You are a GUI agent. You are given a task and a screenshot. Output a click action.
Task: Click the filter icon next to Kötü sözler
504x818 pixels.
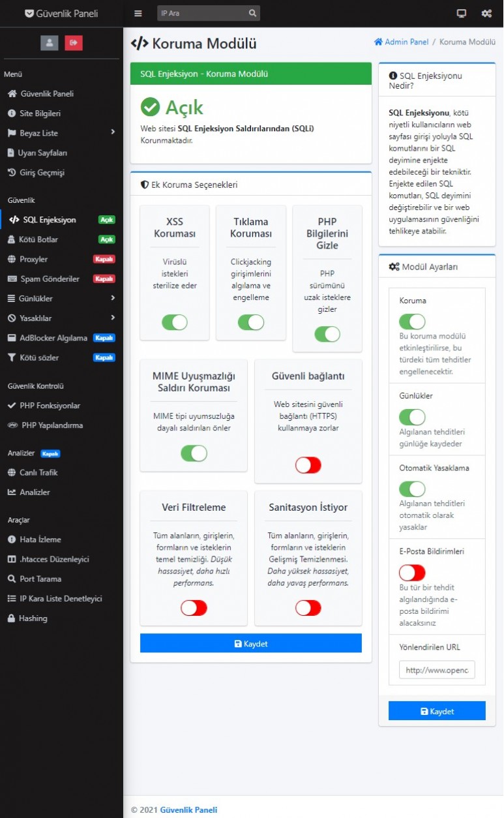click(12, 357)
